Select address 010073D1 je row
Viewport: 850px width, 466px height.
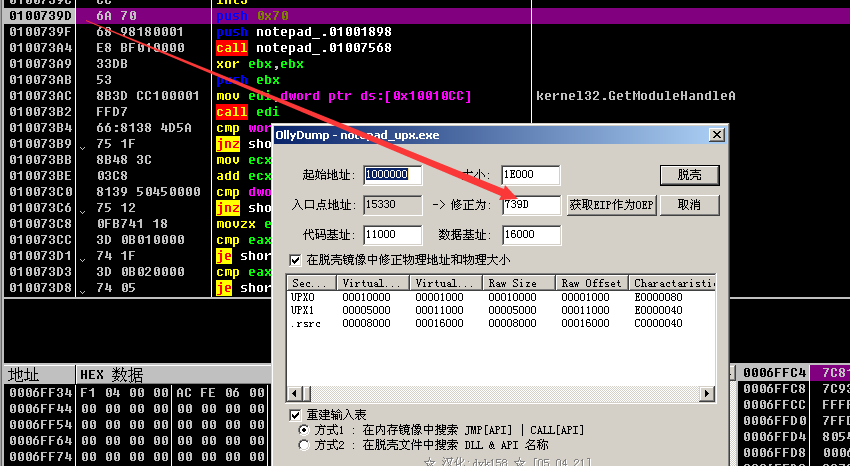[x=40, y=256]
